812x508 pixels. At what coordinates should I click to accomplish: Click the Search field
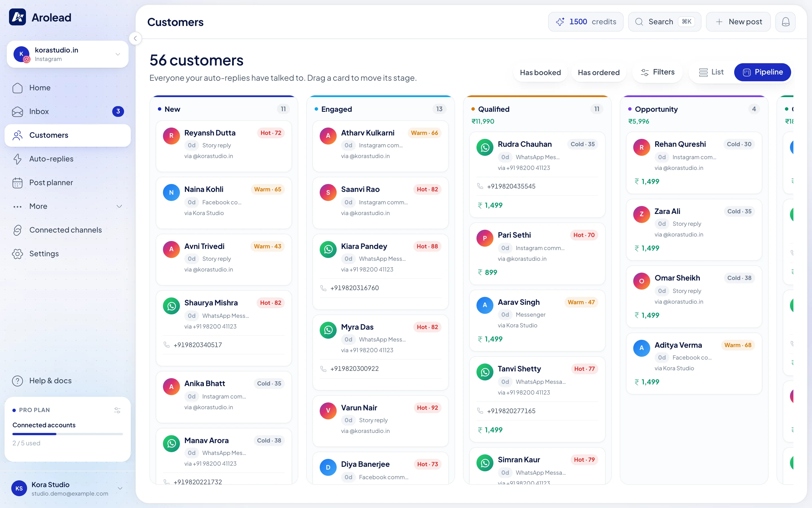click(664, 22)
